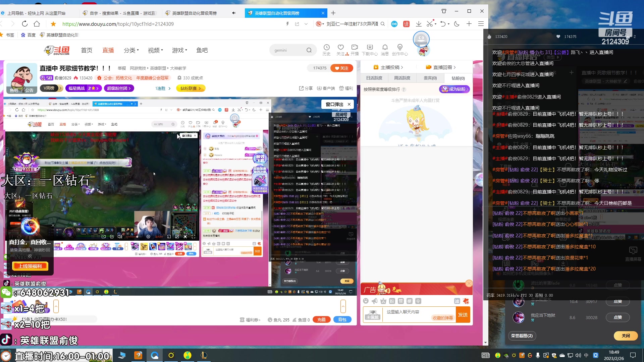
Task: Open the browser hamburger main menu
Action: pyautogui.click(x=481, y=24)
